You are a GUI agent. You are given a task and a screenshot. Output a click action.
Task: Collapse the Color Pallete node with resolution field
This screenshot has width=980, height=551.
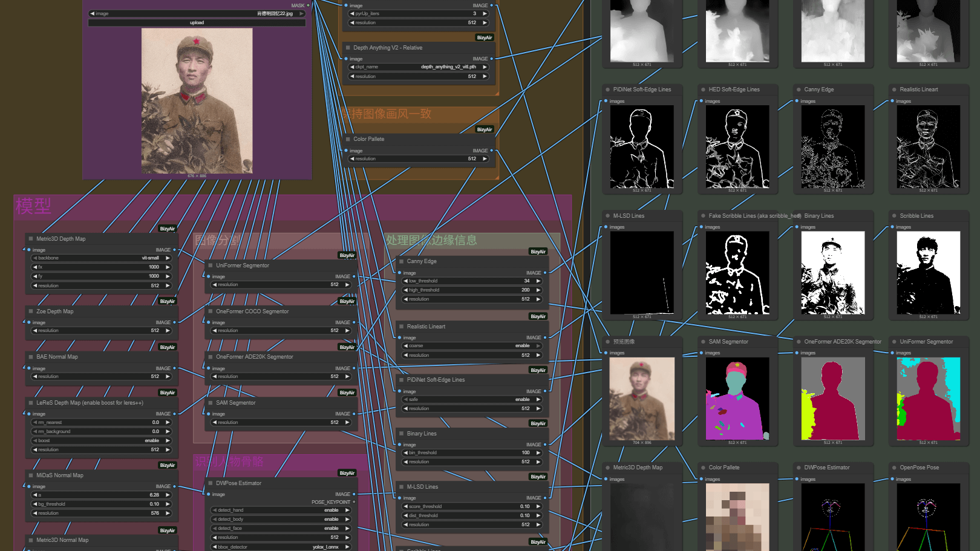tap(348, 139)
